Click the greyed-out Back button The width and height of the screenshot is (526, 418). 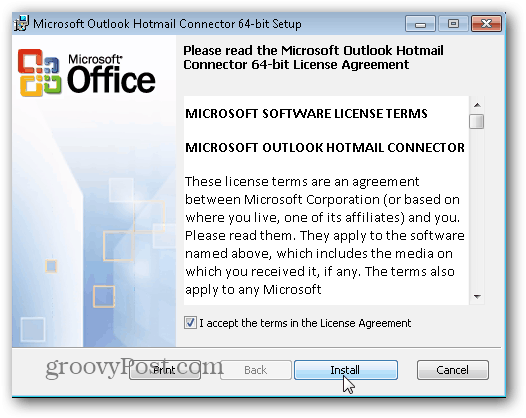tap(256, 370)
